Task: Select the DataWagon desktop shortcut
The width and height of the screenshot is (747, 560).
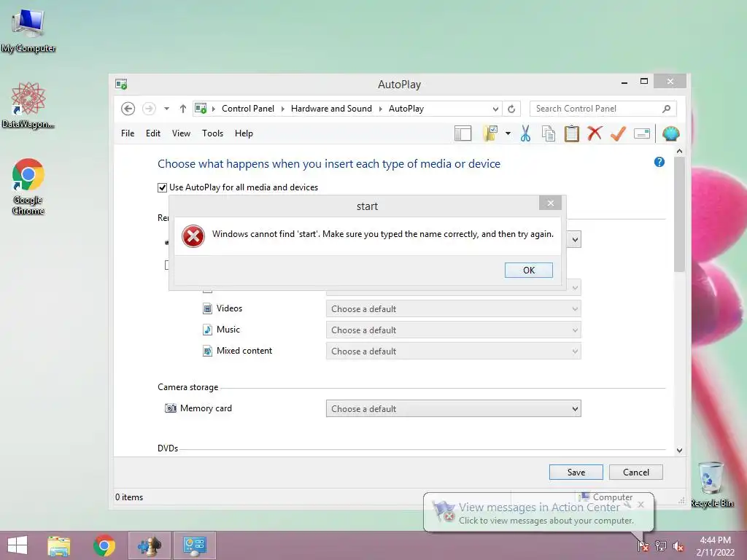Action: pos(28,105)
